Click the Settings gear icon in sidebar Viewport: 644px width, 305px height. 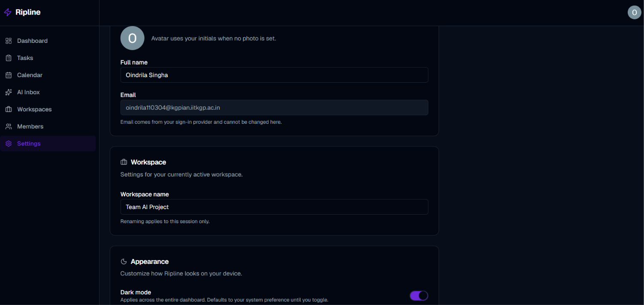pyautogui.click(x=9, y=144)
